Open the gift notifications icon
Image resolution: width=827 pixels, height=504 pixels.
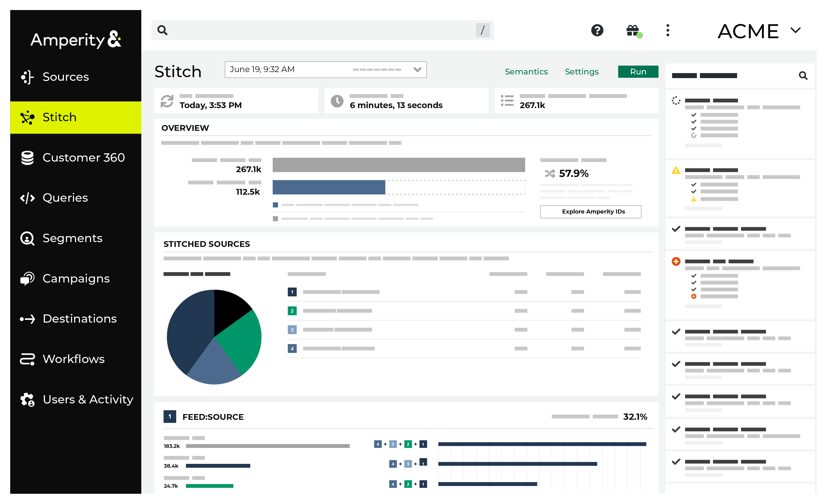(633, 30)
